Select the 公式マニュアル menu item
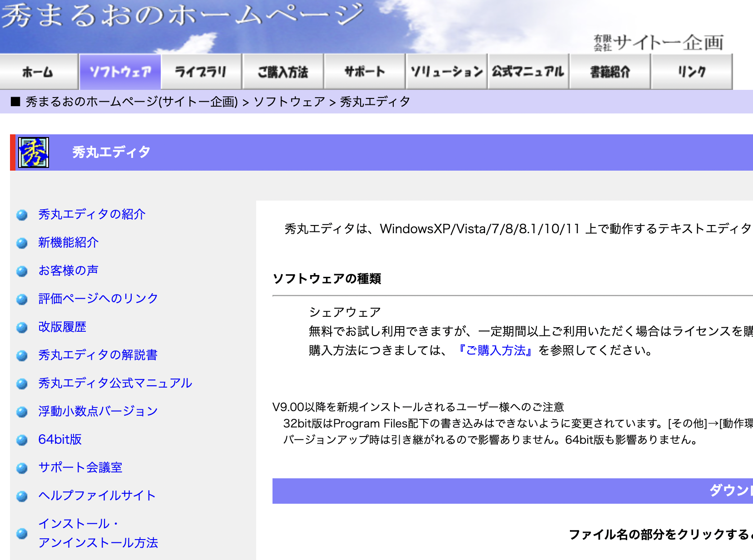The image size is (753, 560). click(528, 71)
